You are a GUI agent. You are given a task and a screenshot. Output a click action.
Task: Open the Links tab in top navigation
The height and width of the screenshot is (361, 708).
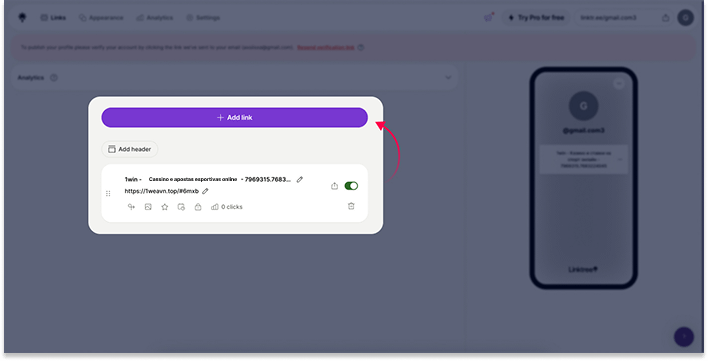pyautogui.click(x=53, y=18)
